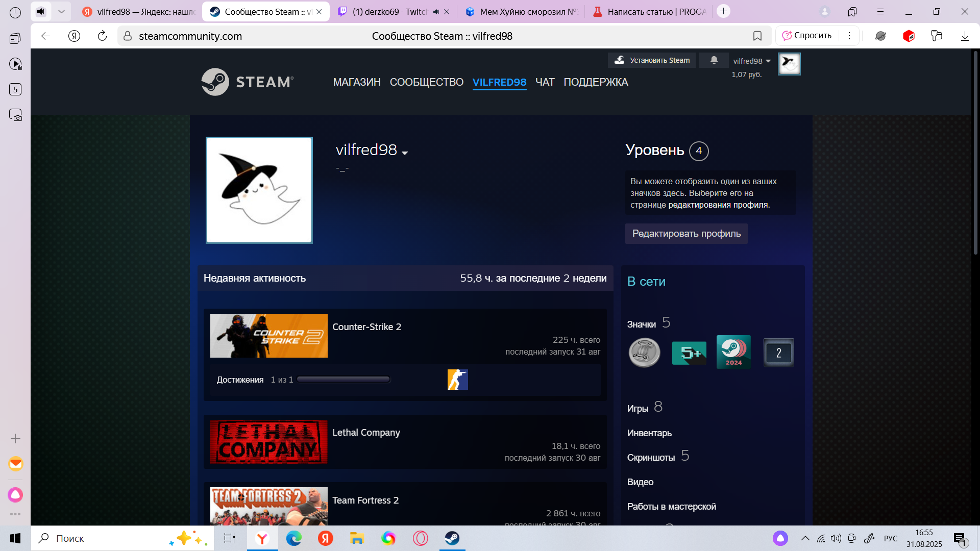Screen dimensions: 980x551
Task: Open the vilfred98 account menu in header
Action: [x=752, y=61]
